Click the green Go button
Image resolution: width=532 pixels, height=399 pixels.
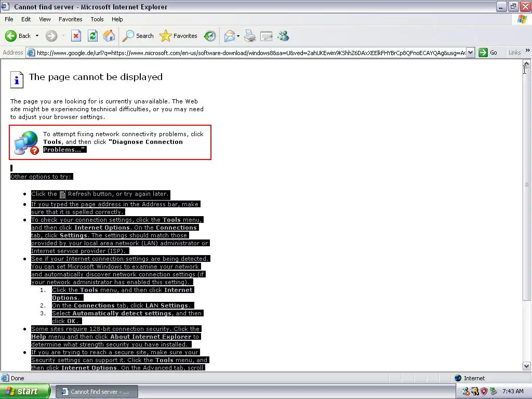(x=488, y=52)
